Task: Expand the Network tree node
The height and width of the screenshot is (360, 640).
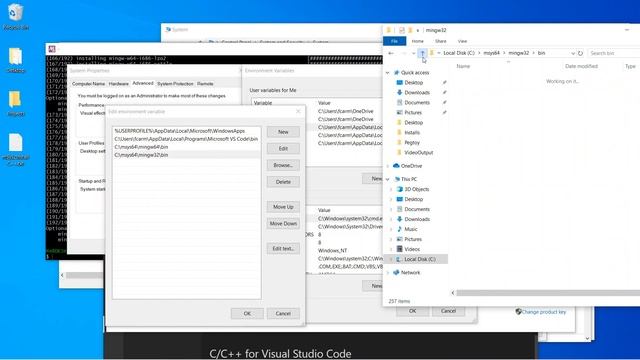Action: 388,273
